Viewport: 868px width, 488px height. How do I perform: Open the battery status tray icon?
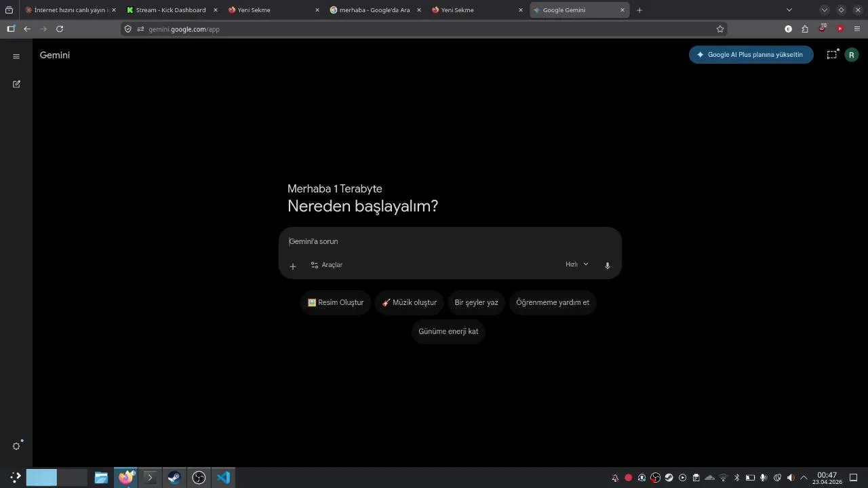tap(750, 478)
